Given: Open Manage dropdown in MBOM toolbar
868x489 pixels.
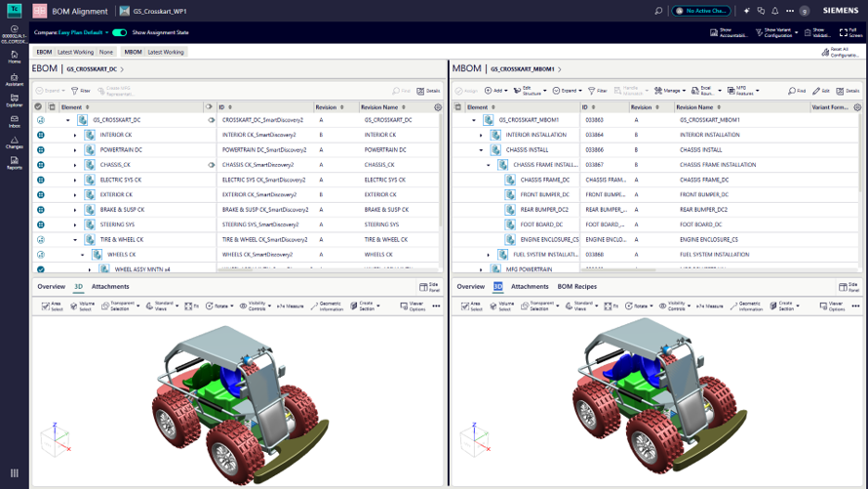Looking at the screenshot, I should tap(670, 91).
